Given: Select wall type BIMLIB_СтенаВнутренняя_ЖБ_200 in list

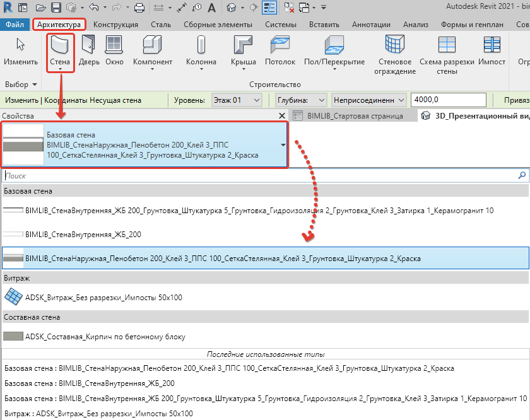Looking at the screenshot, I should pos(83,234).
